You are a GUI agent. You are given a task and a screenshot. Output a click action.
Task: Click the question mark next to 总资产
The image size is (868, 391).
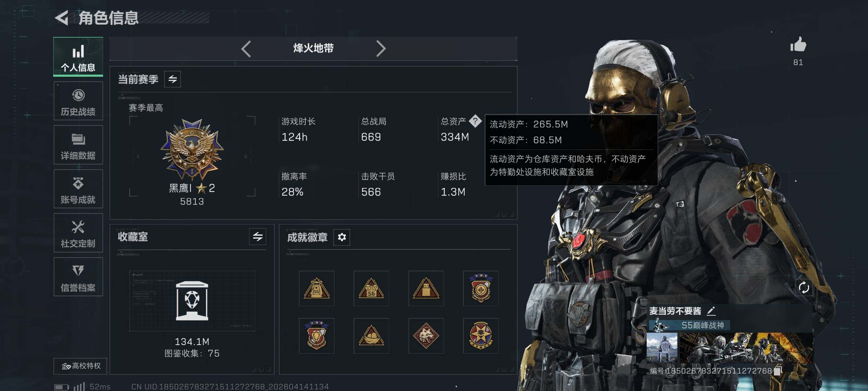coord(475,121)
